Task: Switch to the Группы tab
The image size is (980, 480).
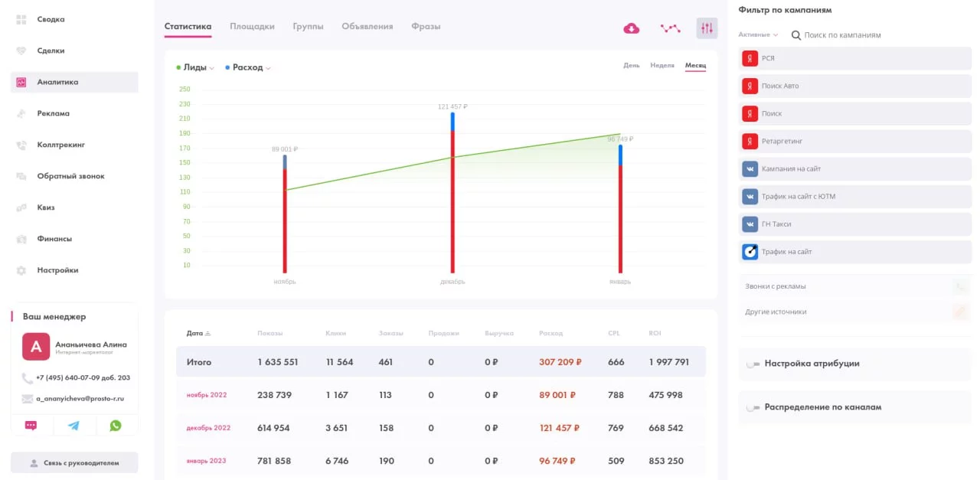Action: pos(308,27)
